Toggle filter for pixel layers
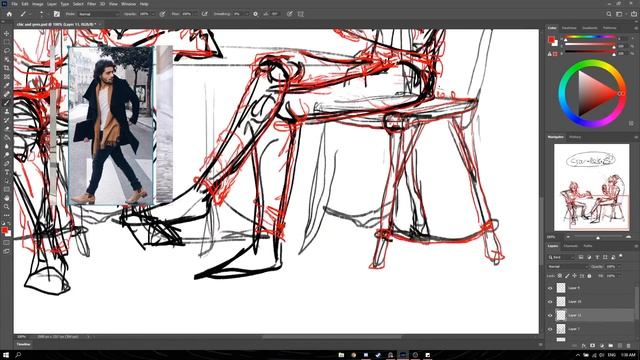This screenshot has width=640, height=360. point(581,257)
